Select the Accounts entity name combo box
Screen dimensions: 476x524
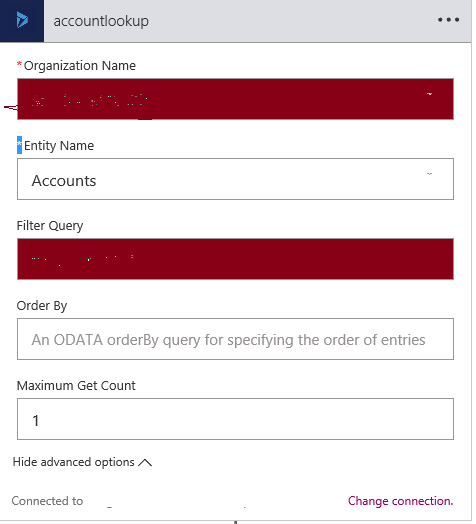tap(235, 179)
